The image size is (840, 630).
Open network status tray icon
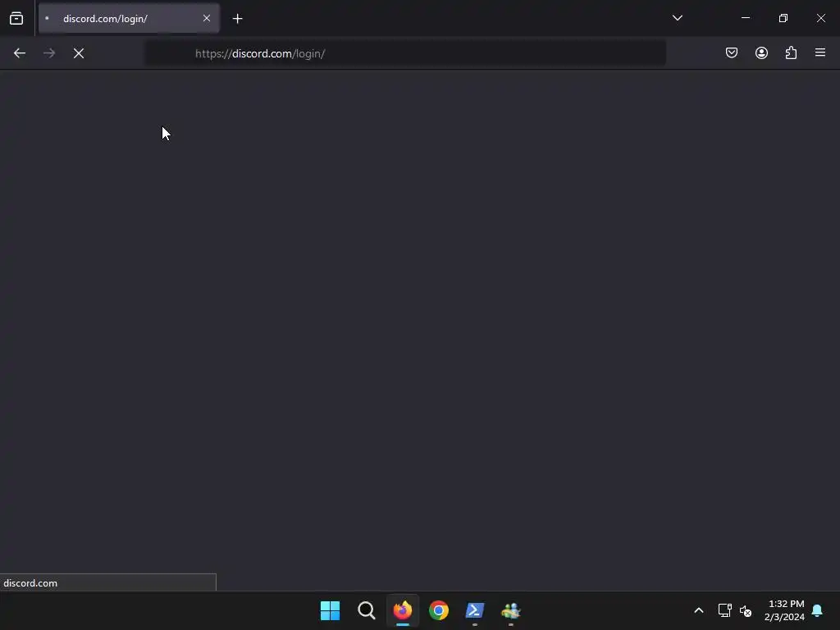pos(725,610)
